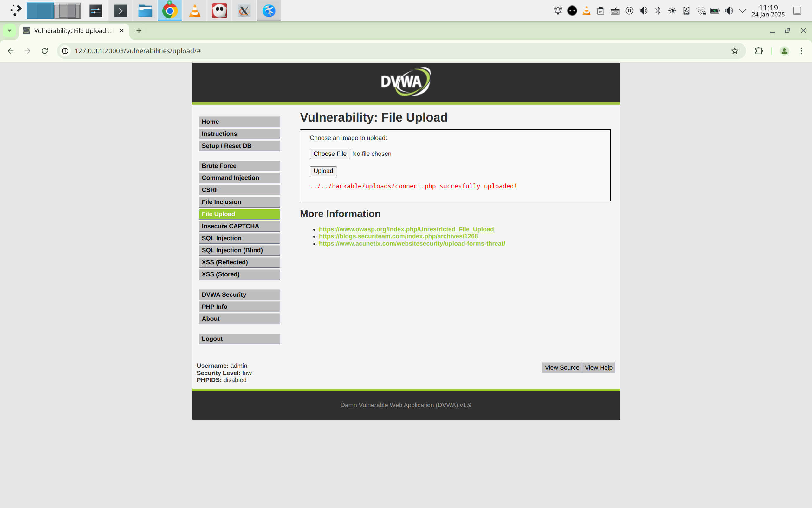The image size is (812, 508).
Task: Expand the hidden system tray arrow
Action: pyautogui.click(x=742, y=11)
